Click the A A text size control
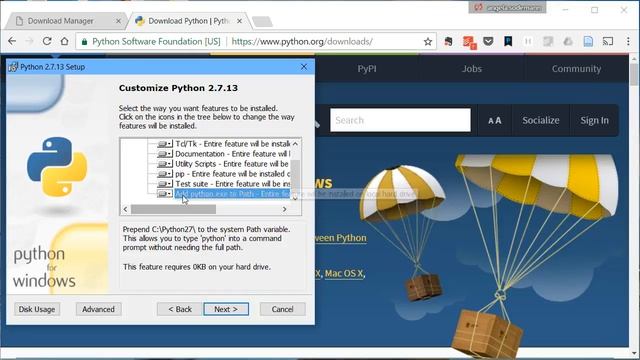The height and width of the screenshot is (360, 640). 495,120
